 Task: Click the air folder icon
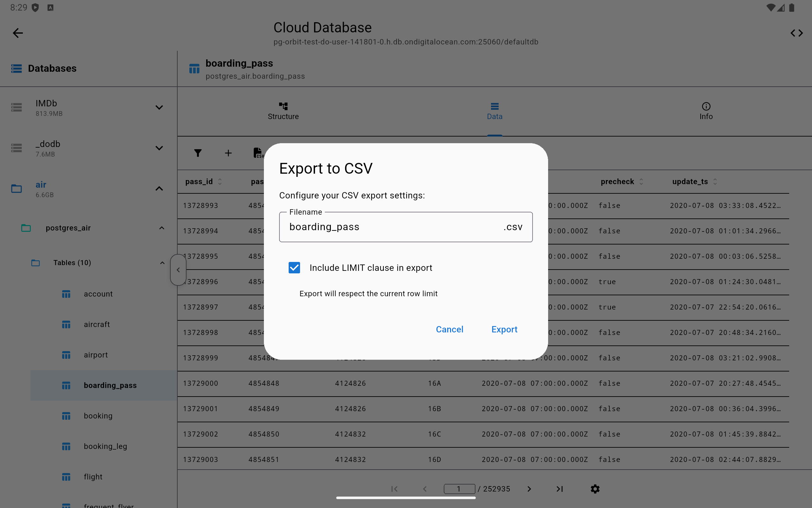[x=16, y=189]
